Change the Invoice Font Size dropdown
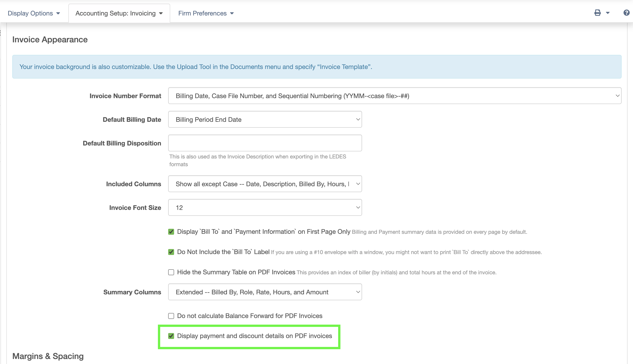Screen dimensions: 633x364 pyautogui.click(x=265, y=208)
